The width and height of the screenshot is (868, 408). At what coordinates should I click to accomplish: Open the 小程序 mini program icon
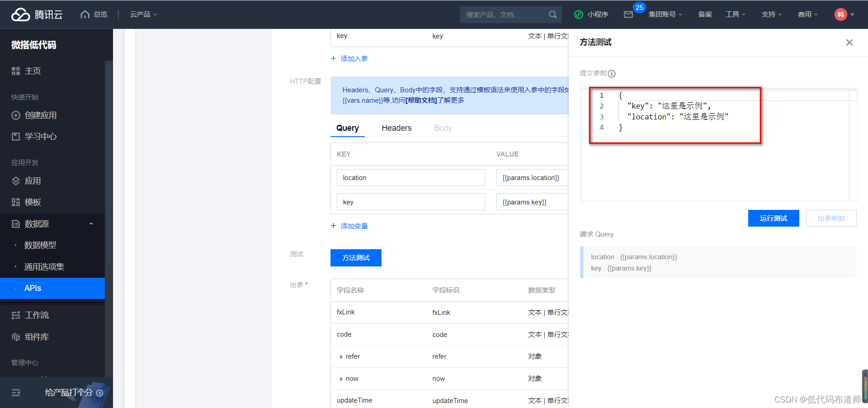(x=578, y=14)
